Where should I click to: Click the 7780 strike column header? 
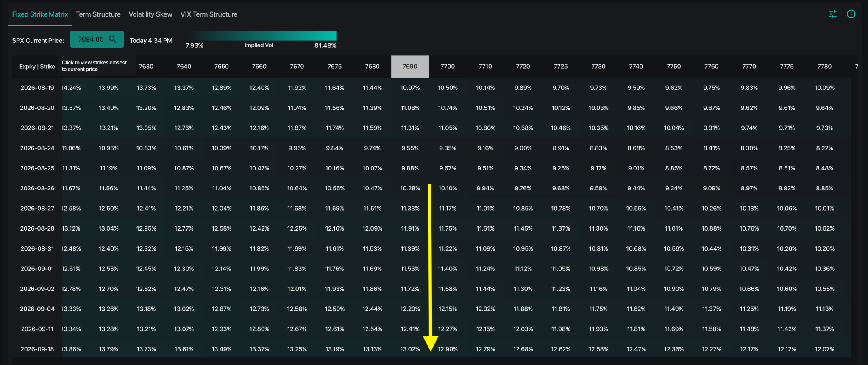pos(824,66)
